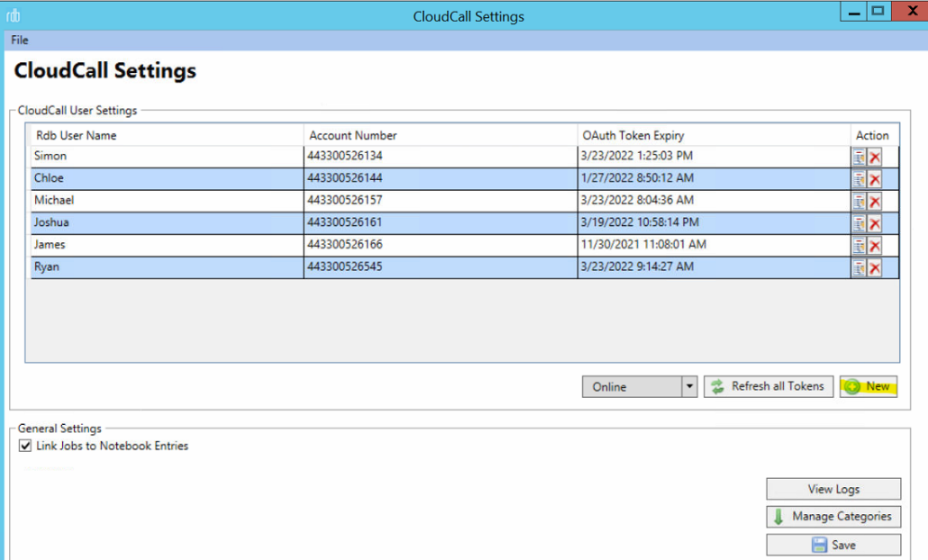The height and width of the screenshot is (560, 928).
Task: Select the Ryan user name cell
Action: (167, 267)
